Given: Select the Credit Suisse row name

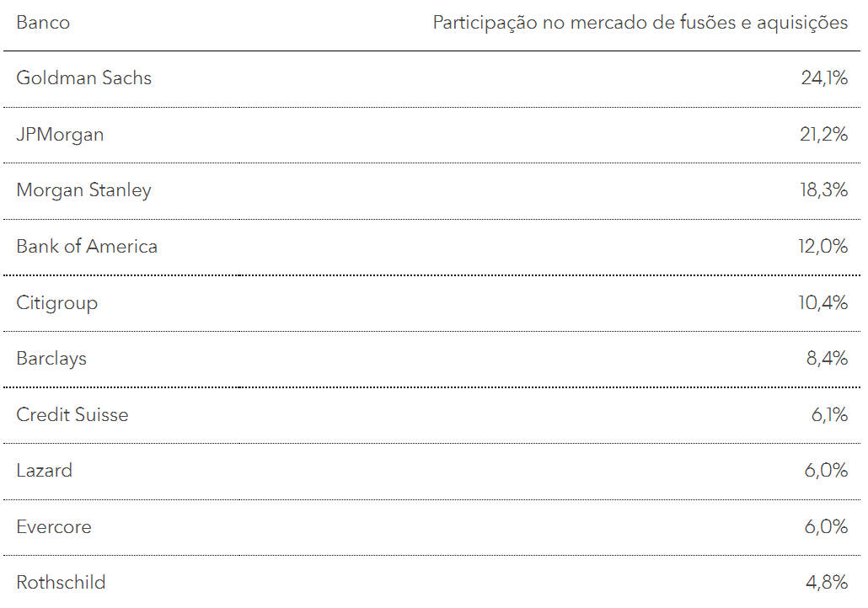Looking at the screenshot, I should [72, 415].
